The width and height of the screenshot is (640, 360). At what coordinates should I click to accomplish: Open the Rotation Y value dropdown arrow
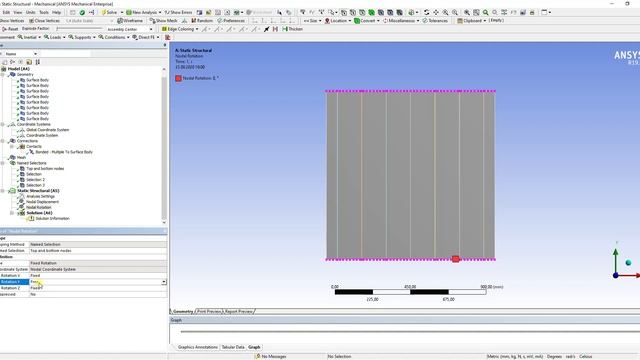point(164,282)
